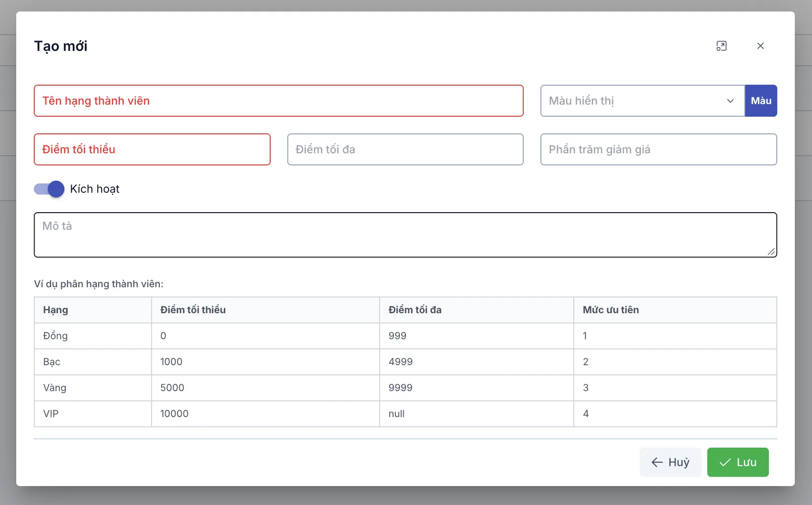Image resolution: width=812 pixels, height=505 pixels.
Task: Close the Tạo mới dialog
Action: (x=760, y=46)
